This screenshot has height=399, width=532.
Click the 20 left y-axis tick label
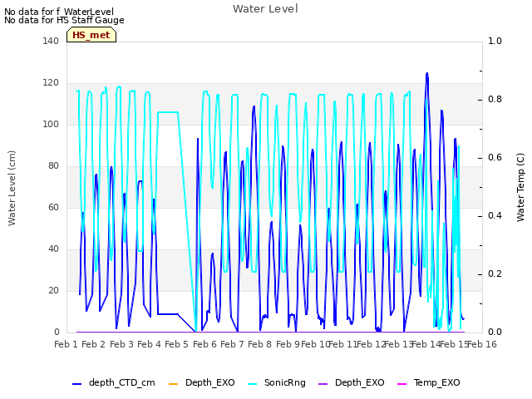pyautogui.click(x=53, y=290)
